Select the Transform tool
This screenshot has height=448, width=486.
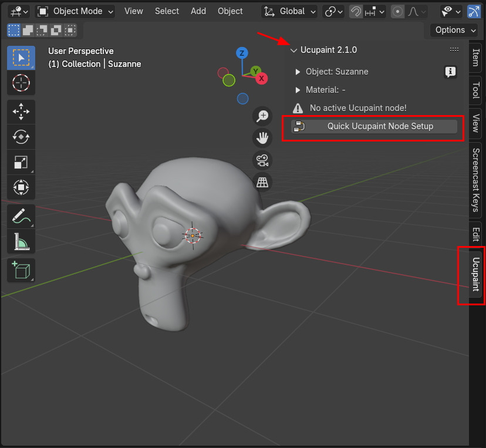pyautogui.click(x=21, y=187)
